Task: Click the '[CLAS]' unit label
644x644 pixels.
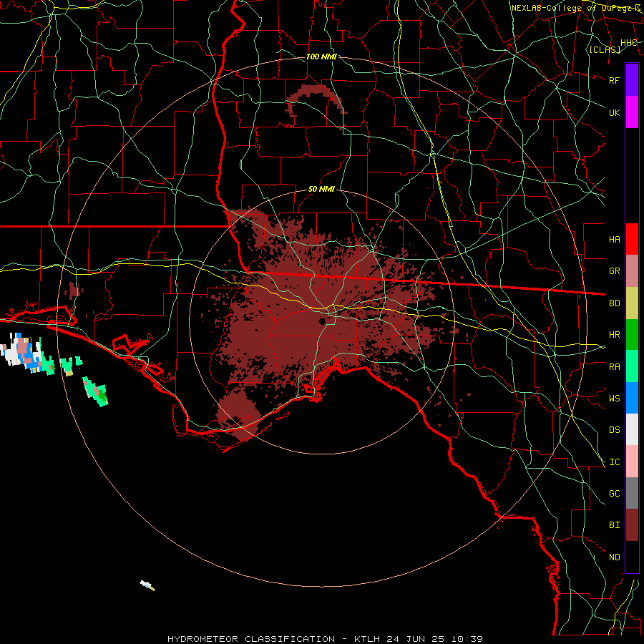Action: 605,49
